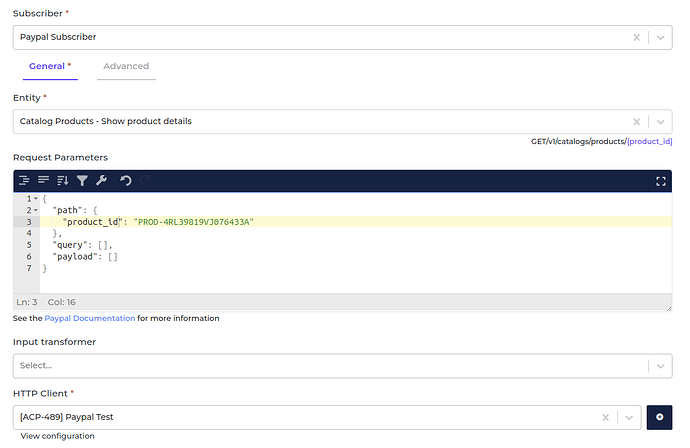Click the Request Parameters label
The image size is (690, 448).
pos(60,158)
